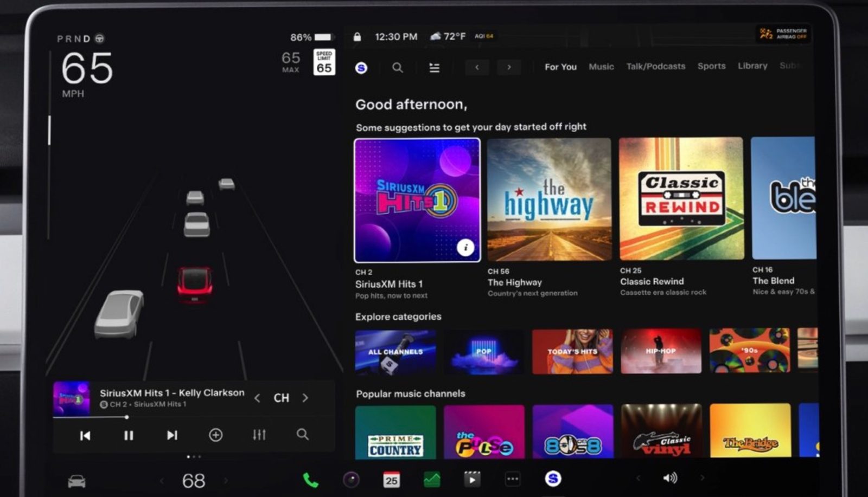Open the Sports tab
Screen dimensions: 868x497
[x=711, y=66]
